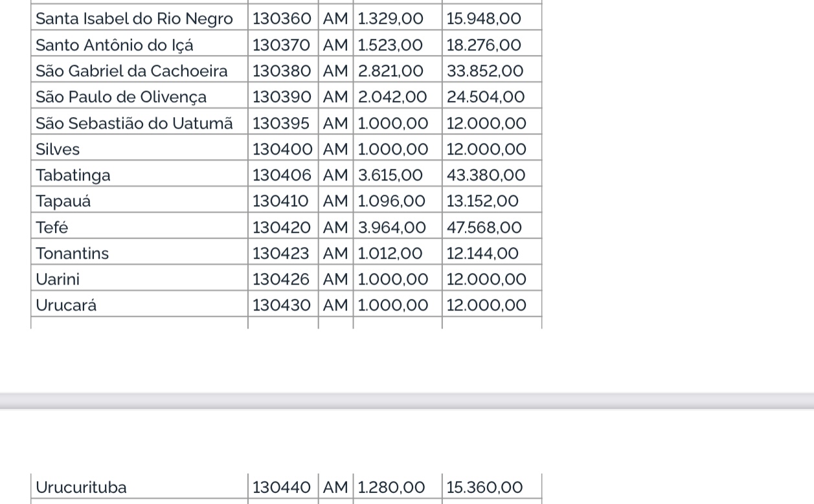The width and height of the screenshot is (814, 504).
Task: Select AM state cell in Silves row
Action: coord(335,149)
